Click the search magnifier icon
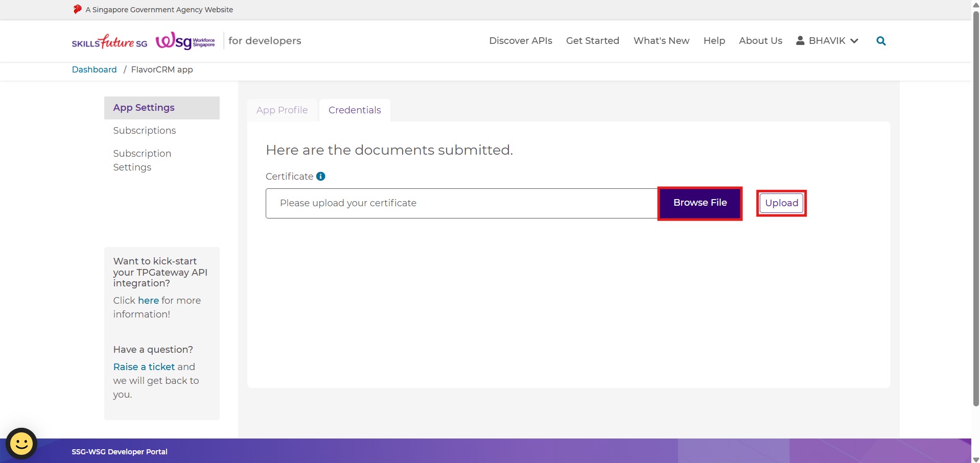Viewport: 980px width, 463px height. pos(881,41)
